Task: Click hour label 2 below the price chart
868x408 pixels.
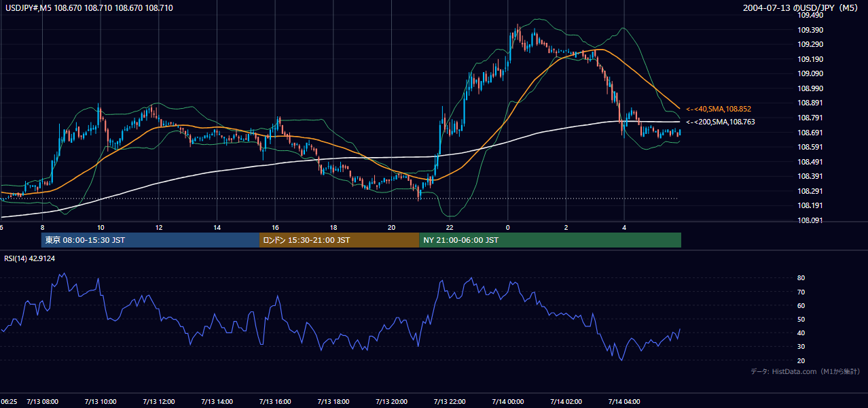Action: point(566,228)
